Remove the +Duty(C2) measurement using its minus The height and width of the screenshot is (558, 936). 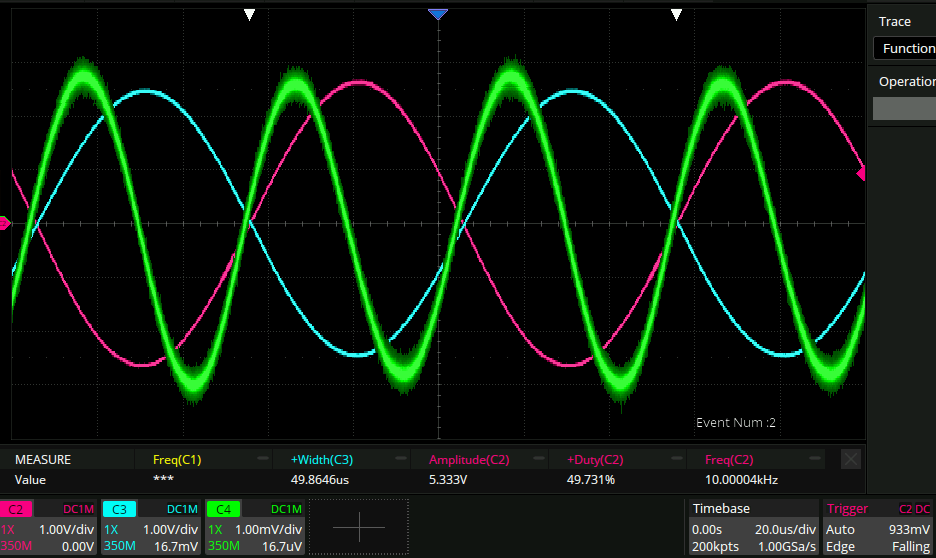click(679, 459)
